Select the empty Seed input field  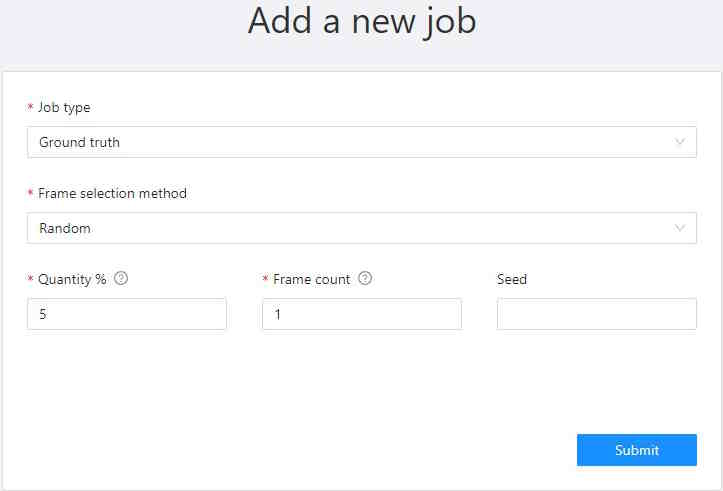(597, 314)
